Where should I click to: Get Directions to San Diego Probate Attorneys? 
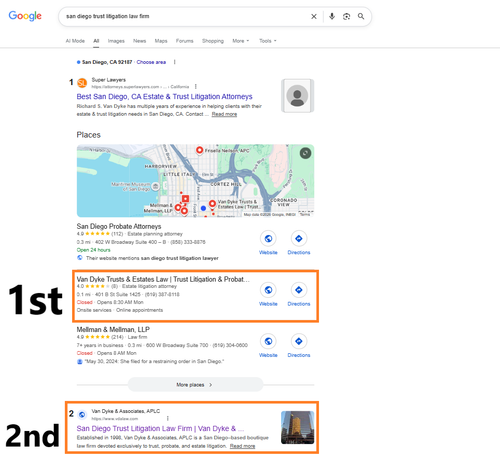click(x=299, y=243)
